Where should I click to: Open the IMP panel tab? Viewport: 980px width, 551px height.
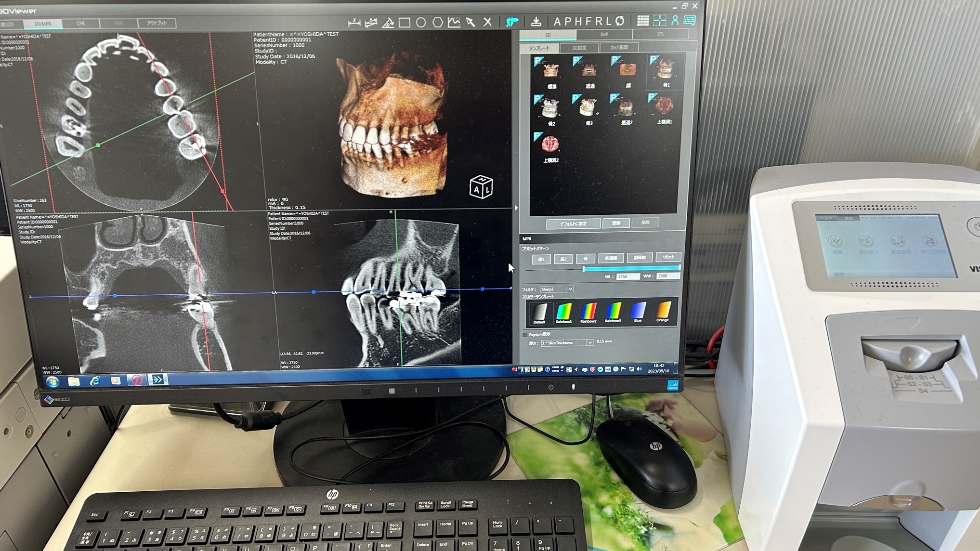pos(604,35)
